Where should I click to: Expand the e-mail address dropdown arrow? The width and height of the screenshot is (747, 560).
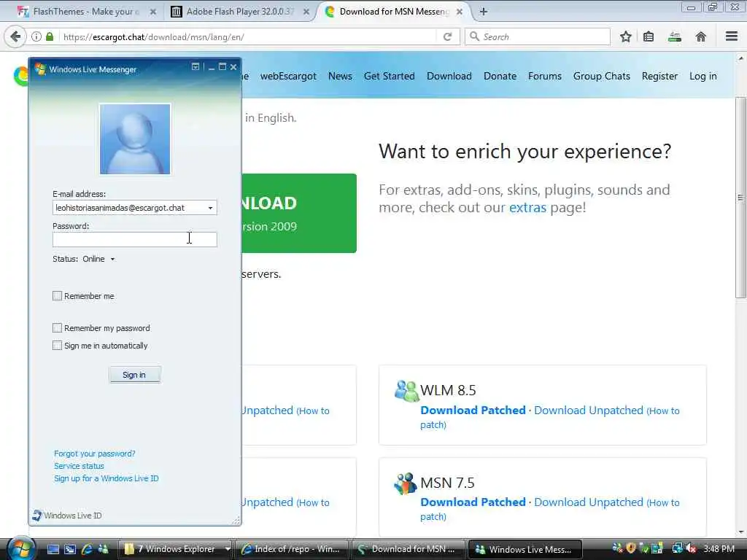(x=210, y=208)
